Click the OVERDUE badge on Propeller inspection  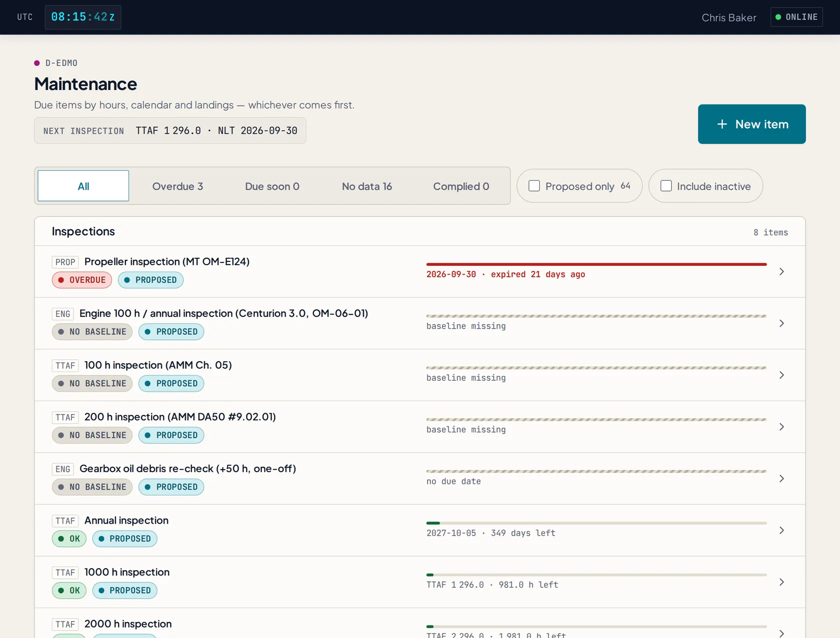[x=82, y=280]
